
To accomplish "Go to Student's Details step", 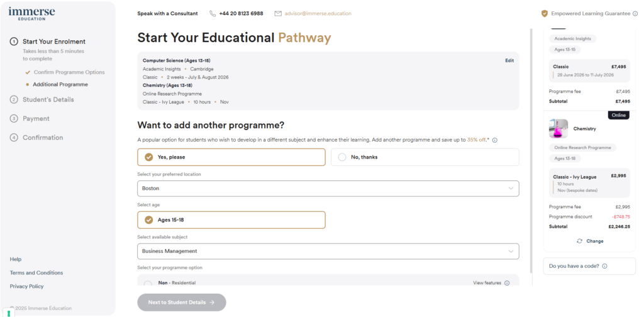I will pyautogui.click(x=48, y=99).
